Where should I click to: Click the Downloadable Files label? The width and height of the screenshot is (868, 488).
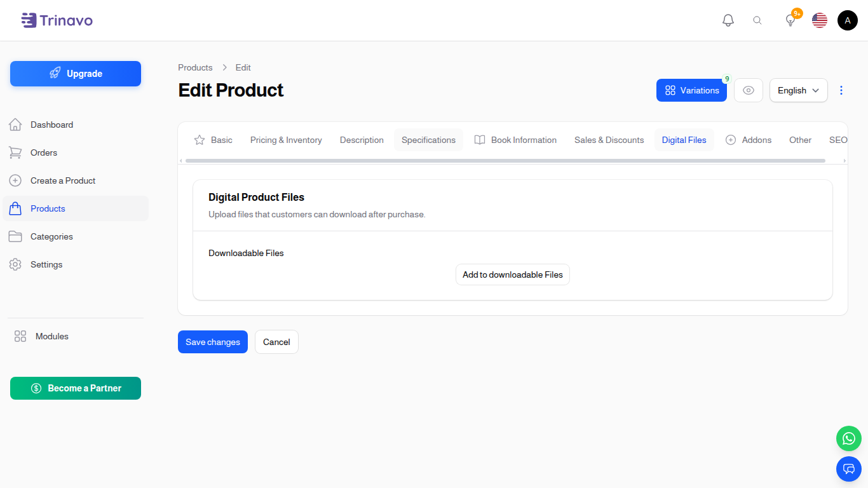(246, 253)
